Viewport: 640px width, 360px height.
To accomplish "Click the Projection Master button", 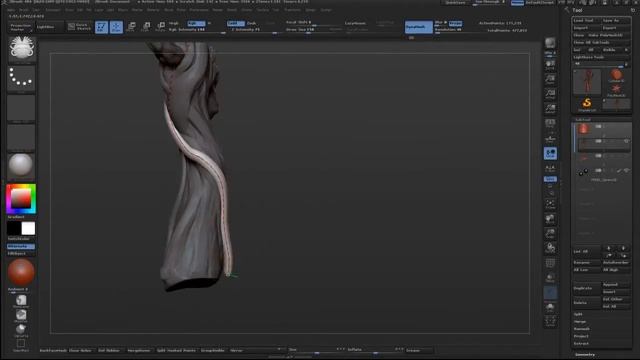I will click(20, 27).
